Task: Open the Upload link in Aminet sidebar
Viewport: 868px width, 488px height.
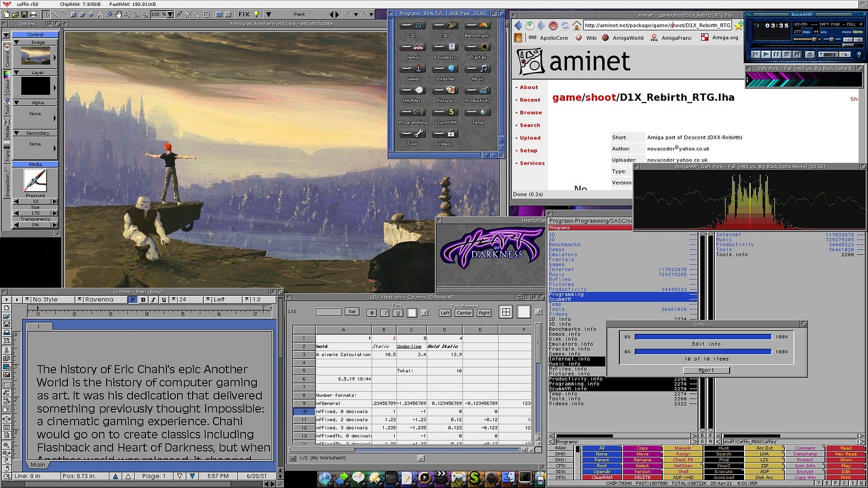Action: [x=530, y=138]
